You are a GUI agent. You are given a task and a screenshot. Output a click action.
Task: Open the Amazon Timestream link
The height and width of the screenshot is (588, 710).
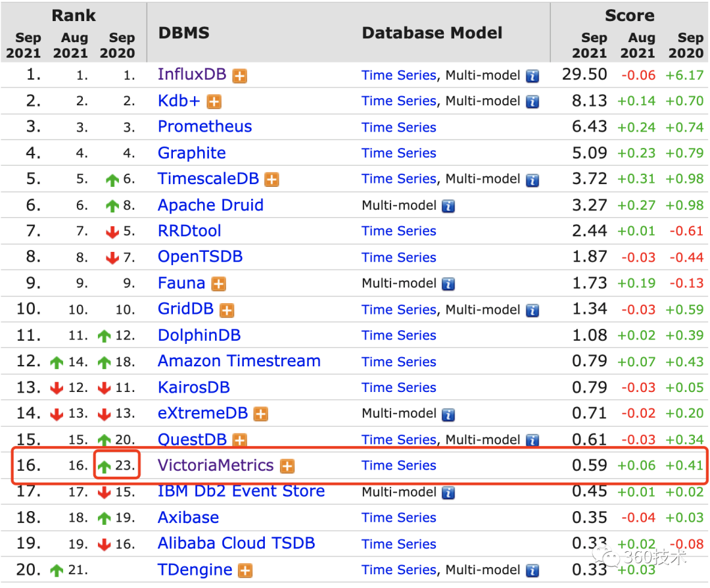tap(239, 361)
